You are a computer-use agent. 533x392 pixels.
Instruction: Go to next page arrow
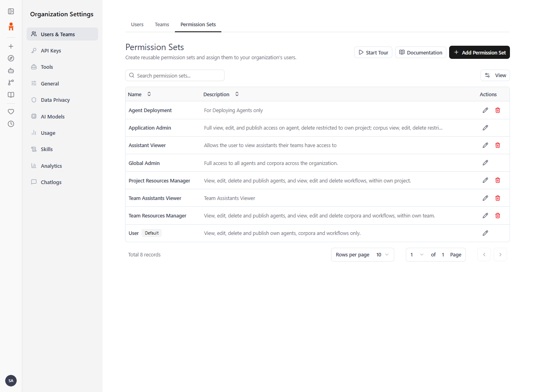pos(500,255)
